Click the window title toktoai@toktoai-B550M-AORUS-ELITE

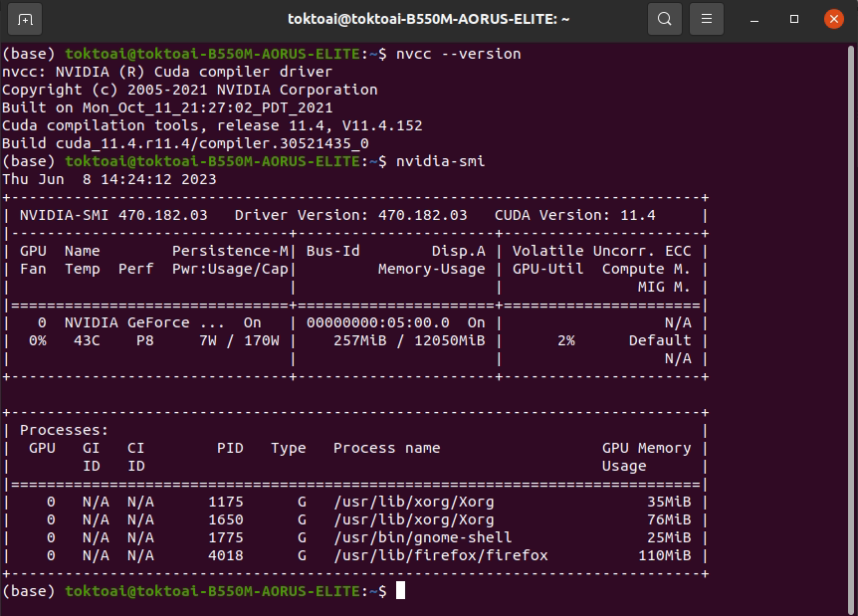(x=429, y=19)
